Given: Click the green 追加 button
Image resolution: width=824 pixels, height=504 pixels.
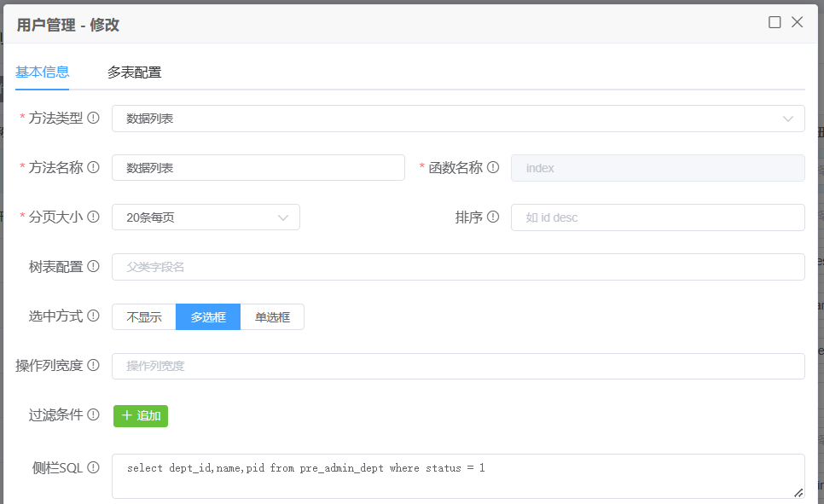Looking at the screenshot, I should tap(141, 416).
